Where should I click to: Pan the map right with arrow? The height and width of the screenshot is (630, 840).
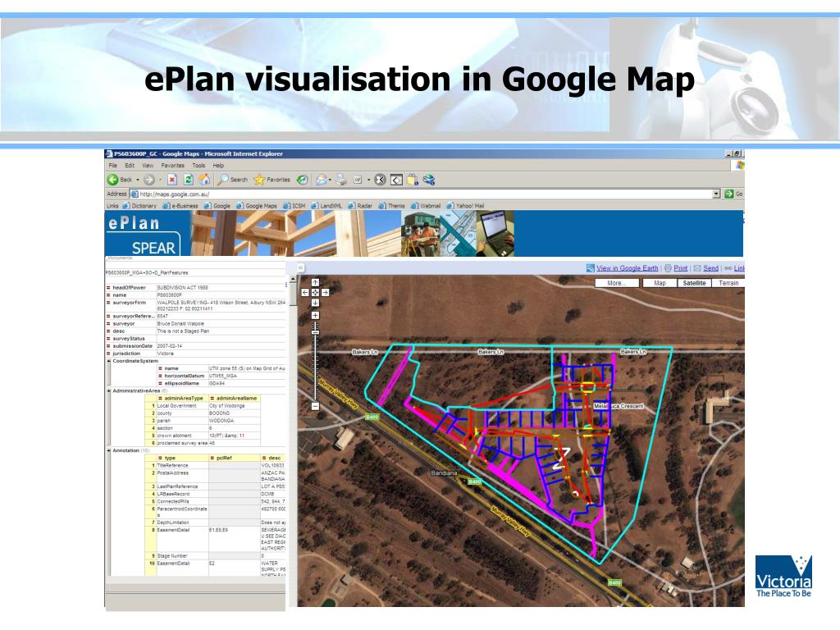tap(325, 293)
